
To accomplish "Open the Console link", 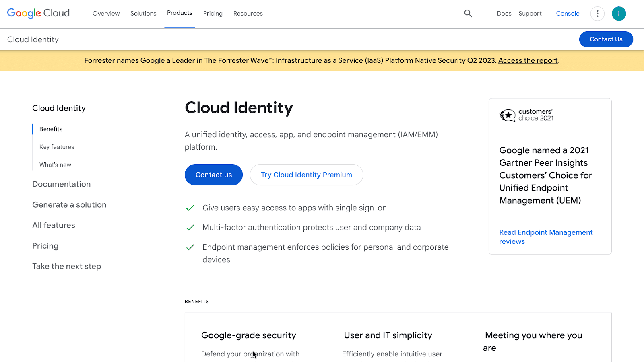I will pos(568,13).
